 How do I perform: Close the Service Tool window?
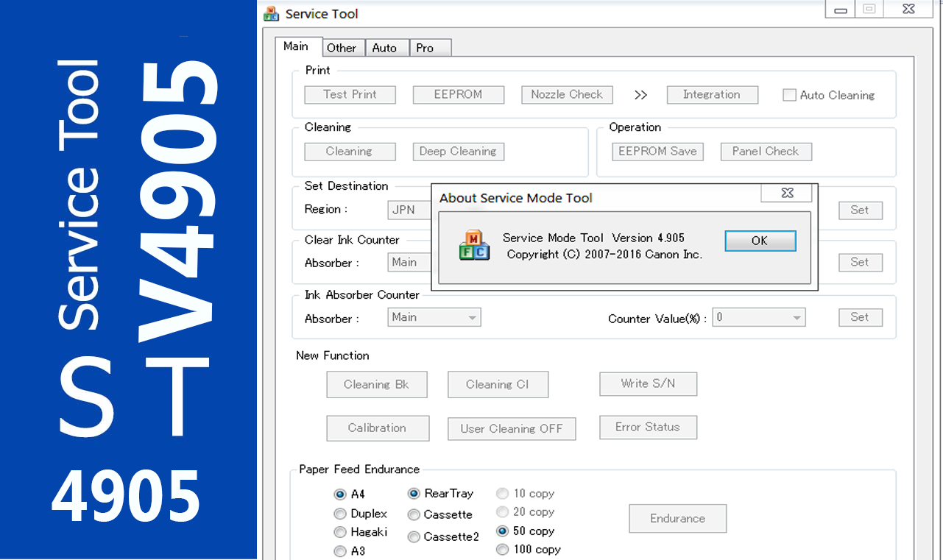(x=909, y=9)
